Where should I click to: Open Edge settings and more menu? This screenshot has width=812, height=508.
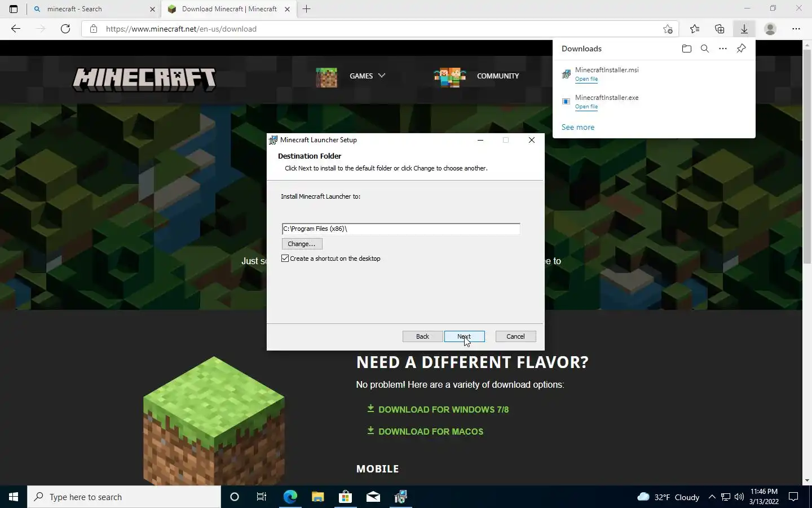point(796,29)
